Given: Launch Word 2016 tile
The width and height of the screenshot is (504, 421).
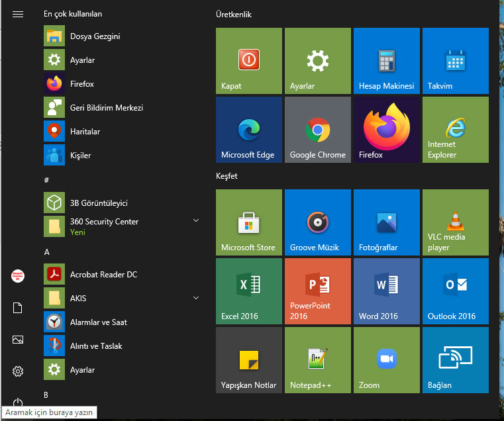Looking at the screenshot, I should tap(386, 291).
